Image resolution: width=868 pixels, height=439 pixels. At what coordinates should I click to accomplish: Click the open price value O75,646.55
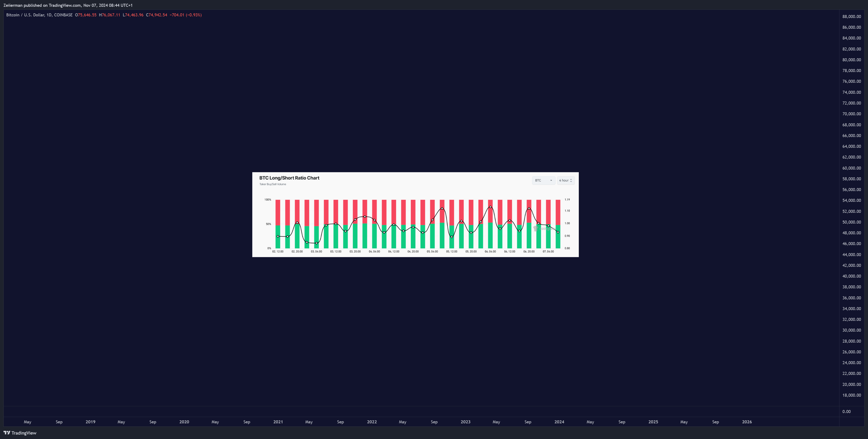(86, 15)
